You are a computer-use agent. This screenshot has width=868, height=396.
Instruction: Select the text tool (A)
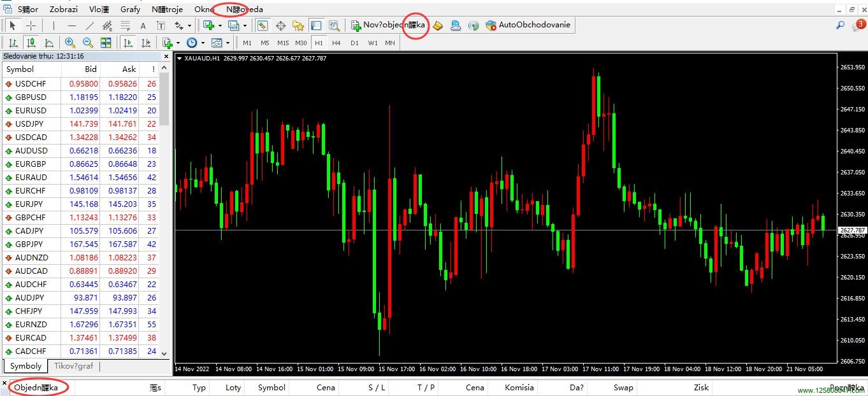click(143, 25)
